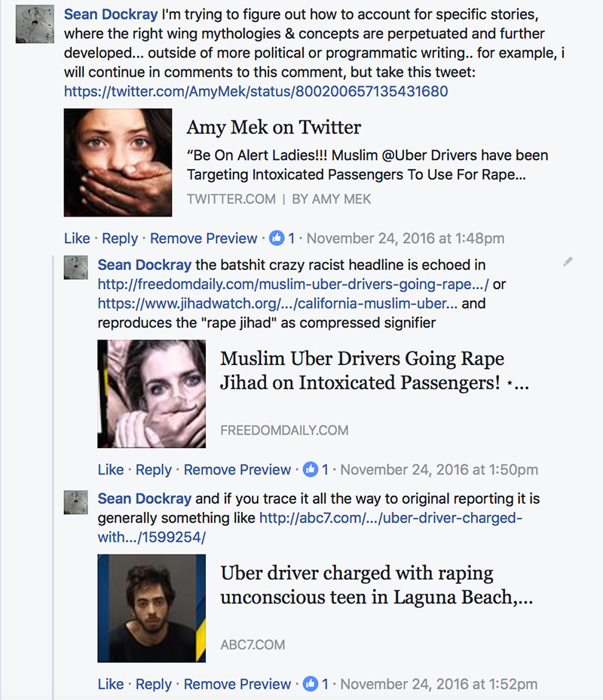Remove Preview of the Freedomdaily article

(x=237, y=470)
